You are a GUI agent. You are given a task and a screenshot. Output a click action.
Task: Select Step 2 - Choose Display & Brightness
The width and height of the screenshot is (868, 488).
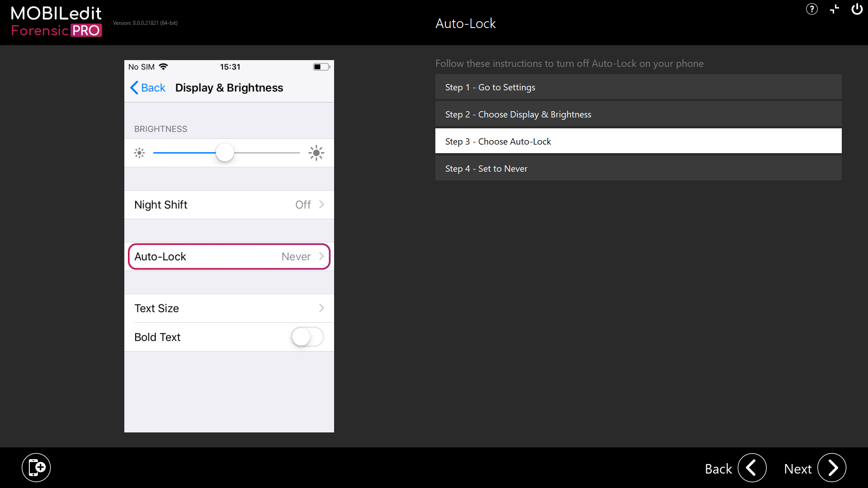pyautogui.click(x=638, y=114)
